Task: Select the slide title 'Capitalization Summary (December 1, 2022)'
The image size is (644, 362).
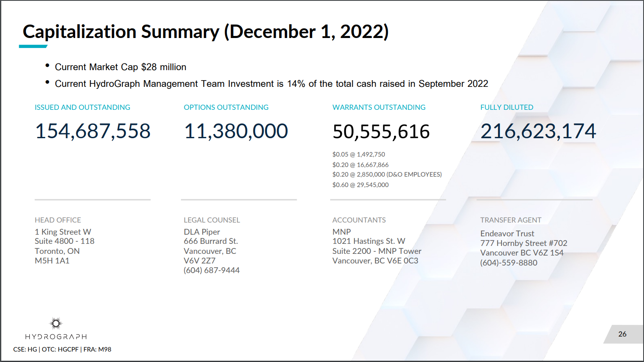Action: [x=206, y=32]
